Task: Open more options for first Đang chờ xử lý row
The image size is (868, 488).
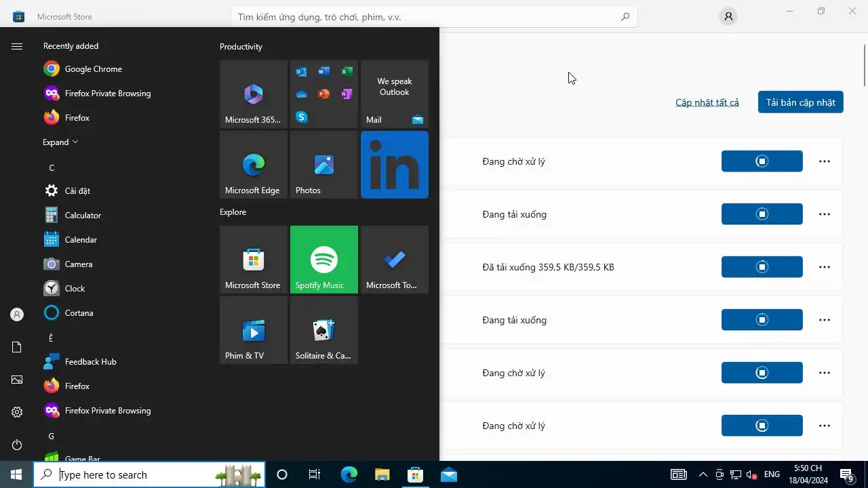Action: click(x=825, y=161)
